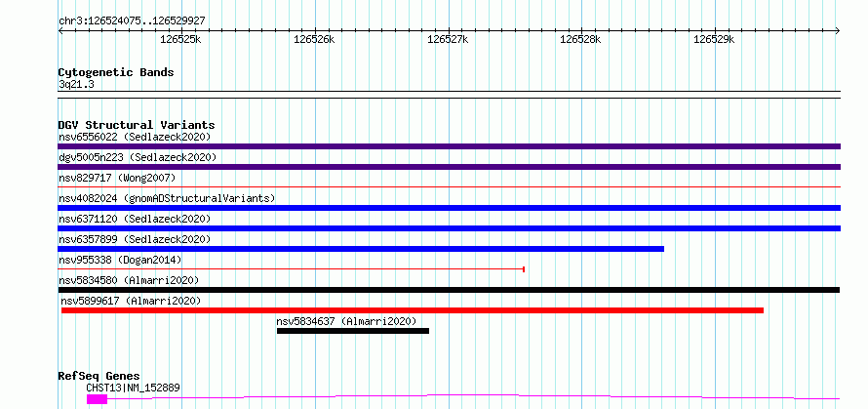Select the thin red nsv955338 line

pyautogui.click(x=292, y=269)
